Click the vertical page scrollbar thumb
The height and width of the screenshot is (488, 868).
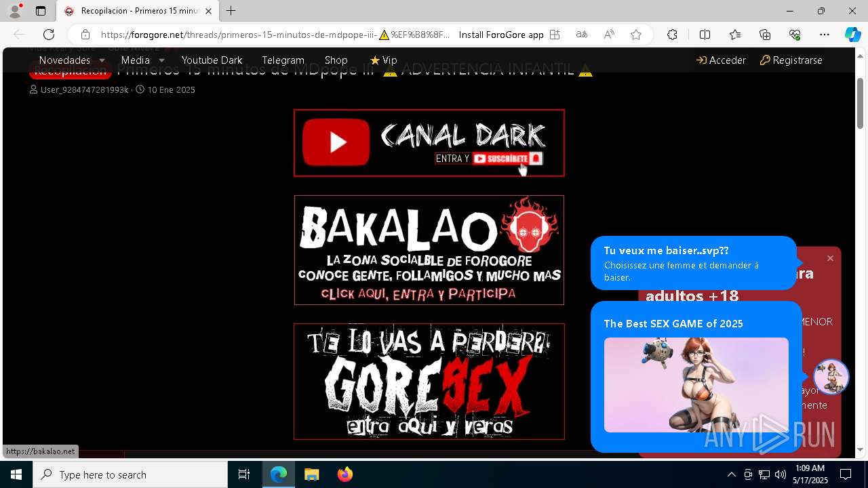pyautogui.click(x=861, y=103)
